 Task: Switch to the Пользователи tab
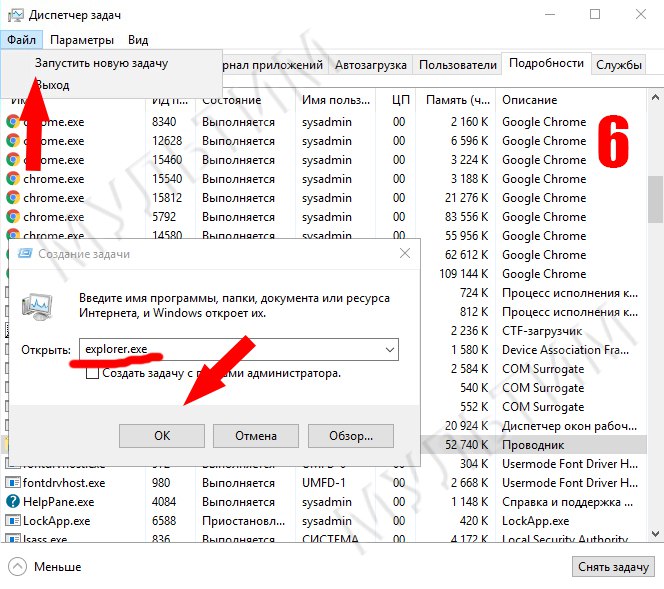click(458, 65)
